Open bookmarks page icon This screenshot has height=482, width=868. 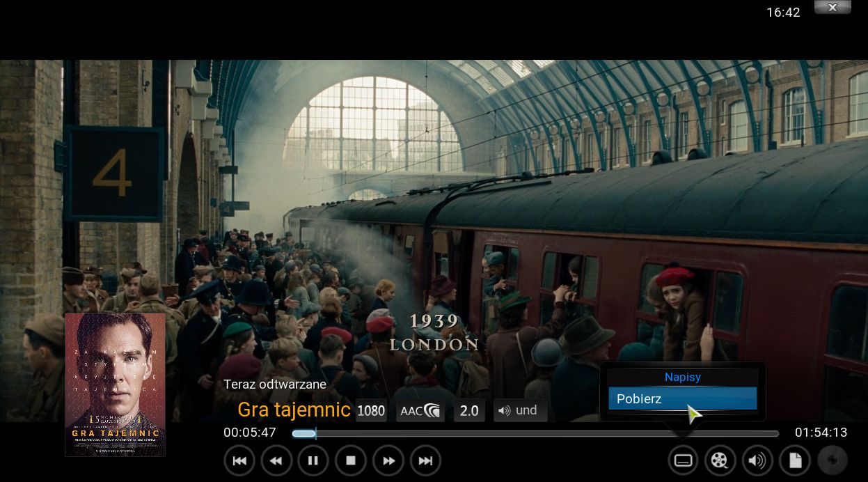tap(795, 460)
